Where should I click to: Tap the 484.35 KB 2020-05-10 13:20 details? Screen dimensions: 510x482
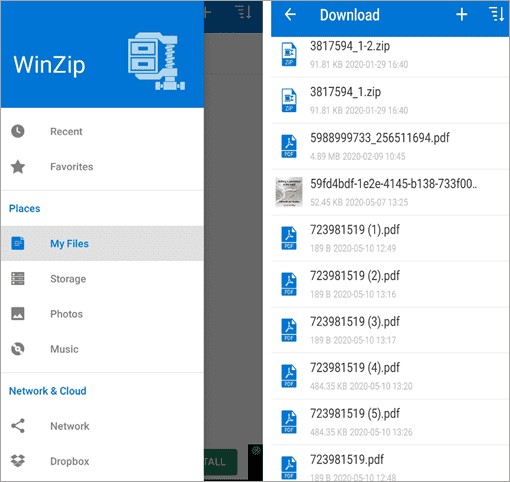(361, 386)
